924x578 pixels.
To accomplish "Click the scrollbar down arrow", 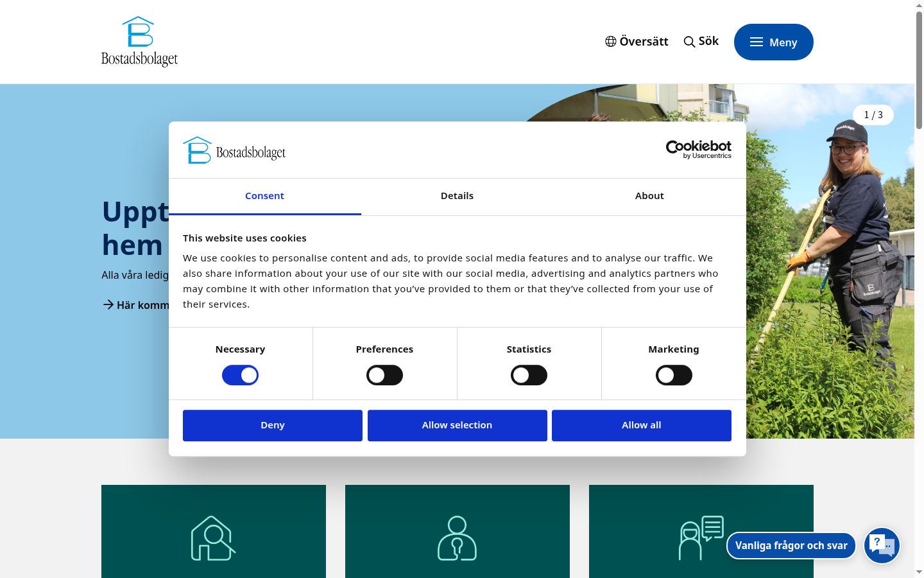I will pos(919,572).
